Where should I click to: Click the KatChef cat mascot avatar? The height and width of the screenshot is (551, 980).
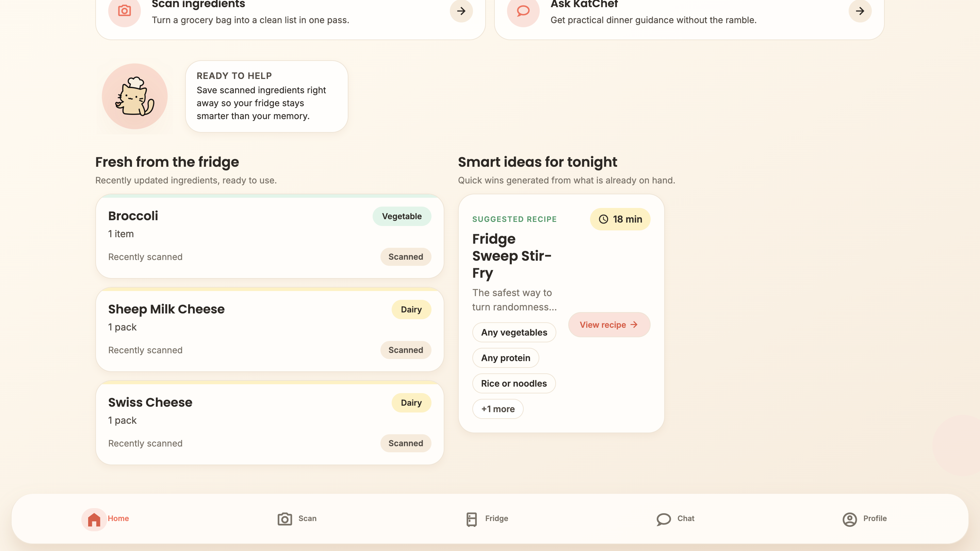(135, 96)
